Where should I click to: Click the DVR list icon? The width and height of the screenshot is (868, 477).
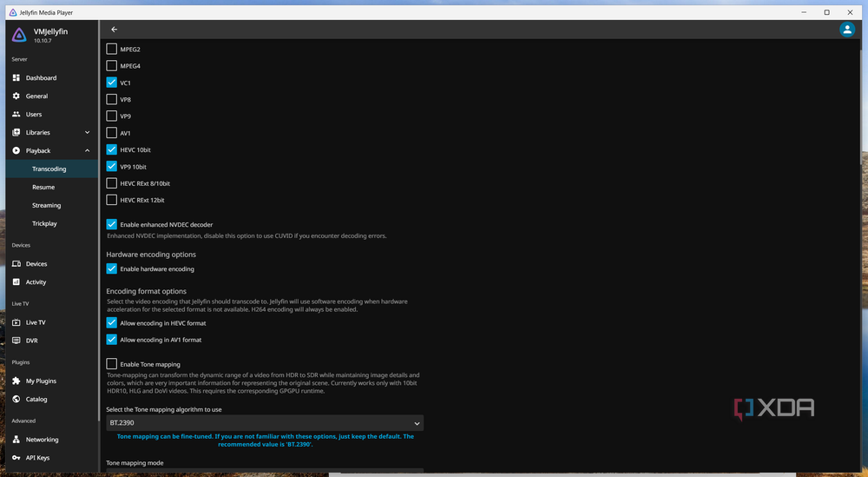(x=16, y=341)
